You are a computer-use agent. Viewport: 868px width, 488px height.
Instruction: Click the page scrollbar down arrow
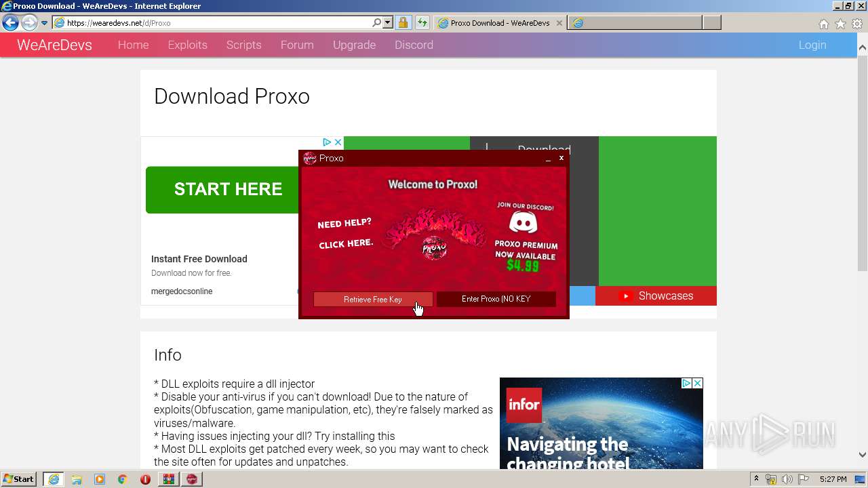[862, 455]
